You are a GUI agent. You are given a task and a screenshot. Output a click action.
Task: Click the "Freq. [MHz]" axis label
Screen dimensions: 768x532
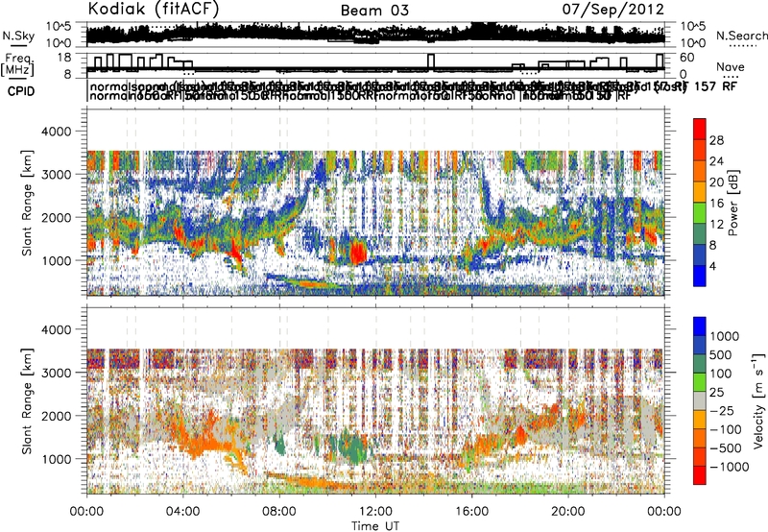[x=17, y=64]
